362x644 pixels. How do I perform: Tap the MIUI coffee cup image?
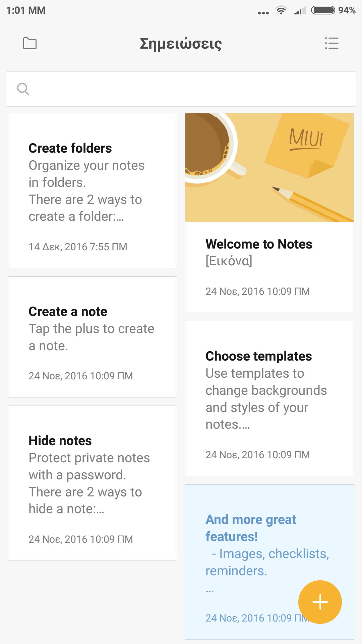pyautogui.click(x=269, y=167)
